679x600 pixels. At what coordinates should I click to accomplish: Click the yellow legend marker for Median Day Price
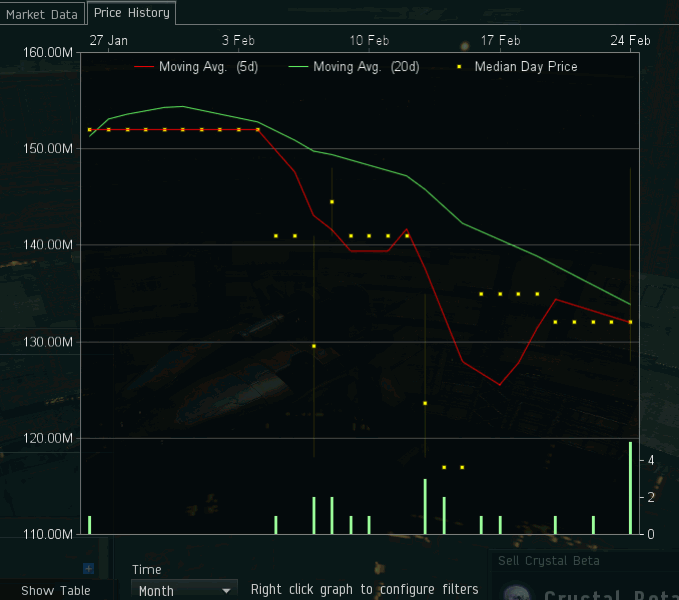pyautogui.click(x=459, y=67)
